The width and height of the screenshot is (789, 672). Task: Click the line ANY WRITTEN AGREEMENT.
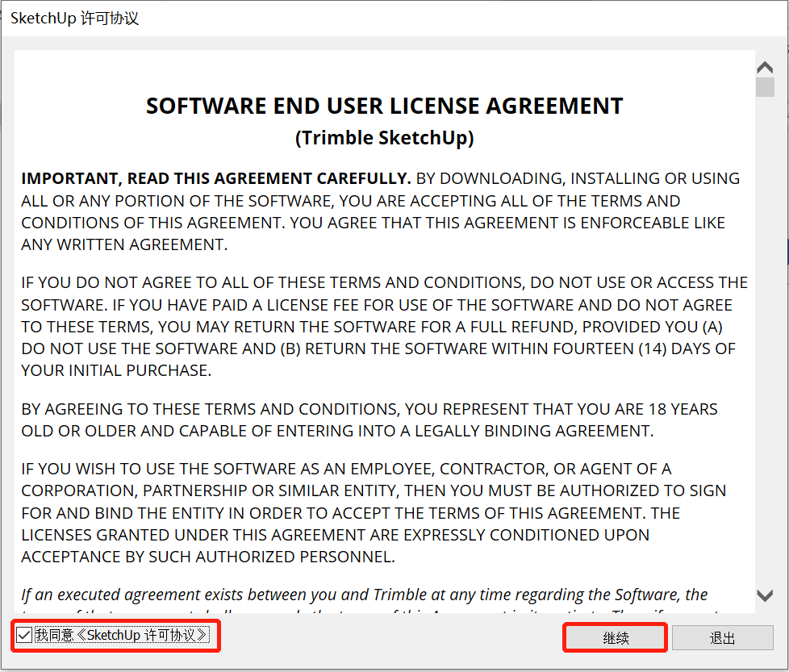pyautogui.click(x=124, y=245)
